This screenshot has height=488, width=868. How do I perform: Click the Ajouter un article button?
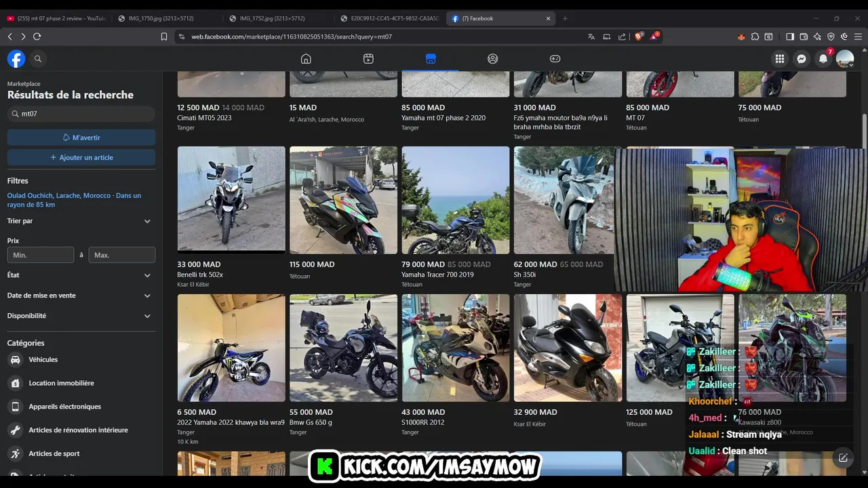(81, 157)
